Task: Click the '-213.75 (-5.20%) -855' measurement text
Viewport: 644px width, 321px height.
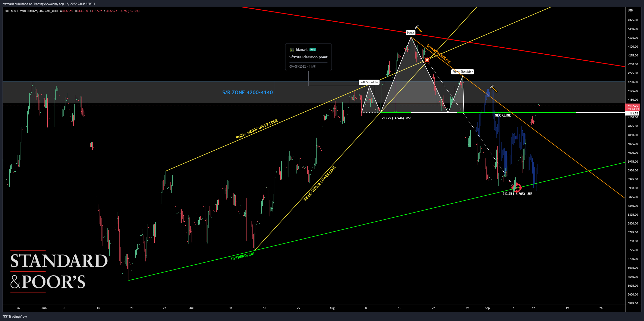Action: point(516,194)
